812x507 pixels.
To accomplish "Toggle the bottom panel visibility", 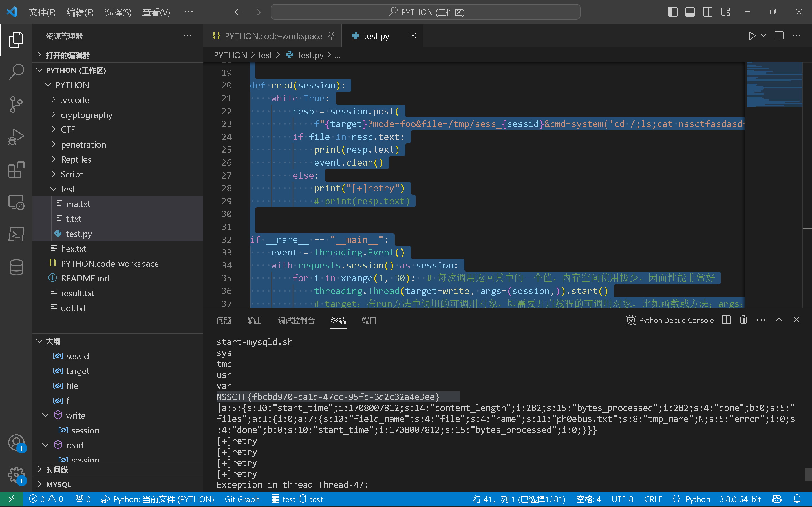I will tap(690, 12).
